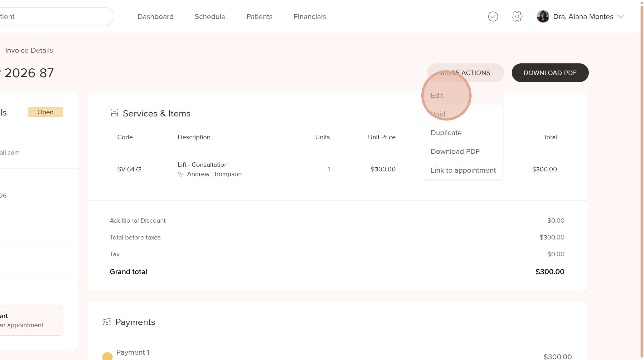Click the yellow Payment 1 status dot
This screenshot has height=360, width=644.
click(x=107, y=356)
